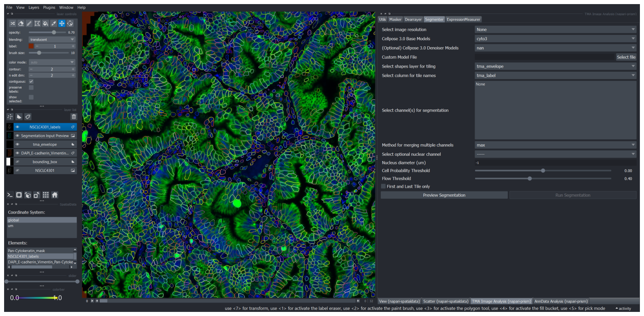644x316 pixels.
Task: Create a new points layer
Action: (10, 117)
